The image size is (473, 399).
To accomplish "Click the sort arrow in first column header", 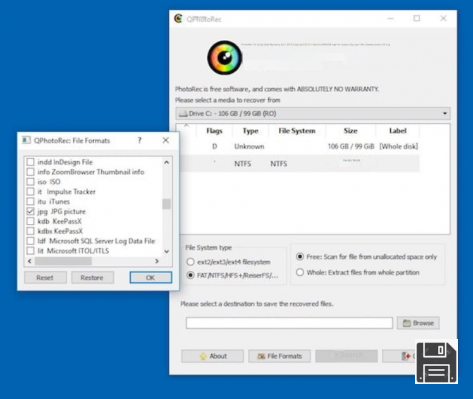I will (186, 125).
